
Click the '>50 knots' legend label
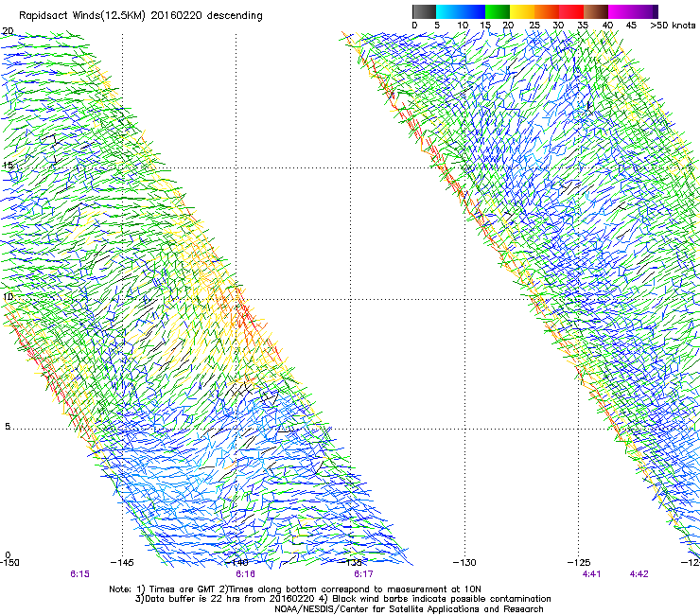coord(673,26)
